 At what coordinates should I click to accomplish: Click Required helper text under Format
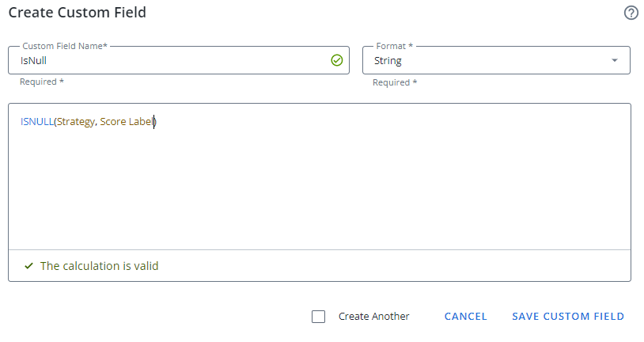click(x=396, y=82)
